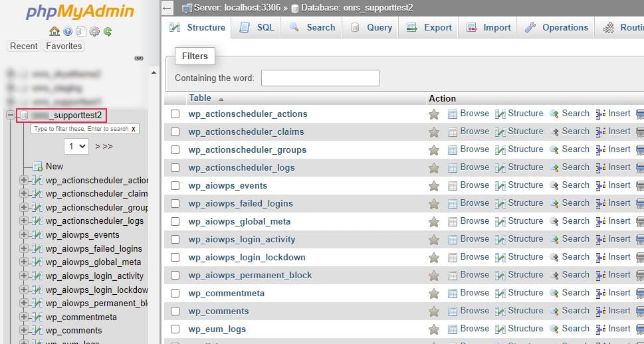
Task: Open navigation panel settings gear icon
Action: click(94, 31)
